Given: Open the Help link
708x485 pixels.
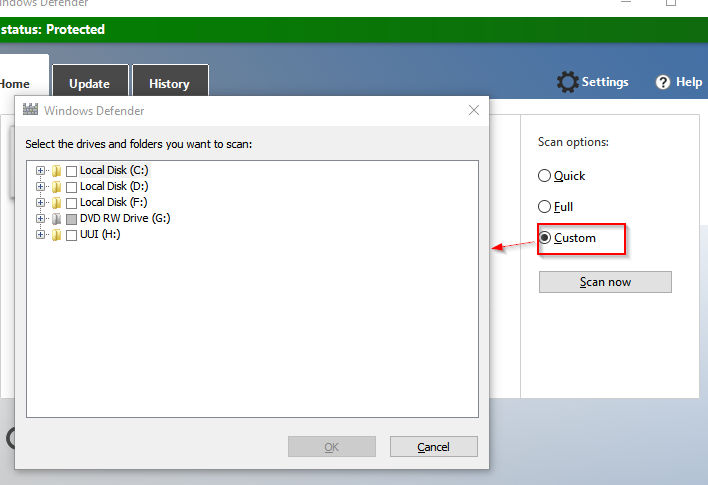Looking at the screenshot, I should pyautogui.click(x=679, y=82).
